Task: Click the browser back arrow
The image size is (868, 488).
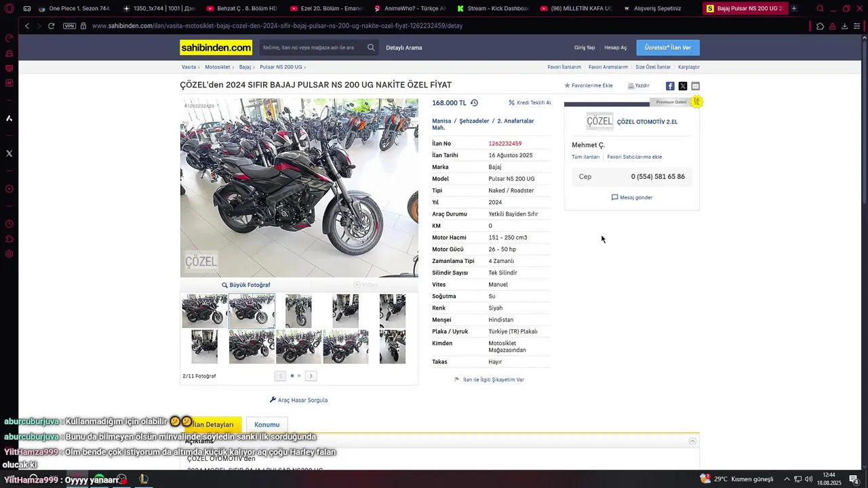Action: tap(27, 26)
